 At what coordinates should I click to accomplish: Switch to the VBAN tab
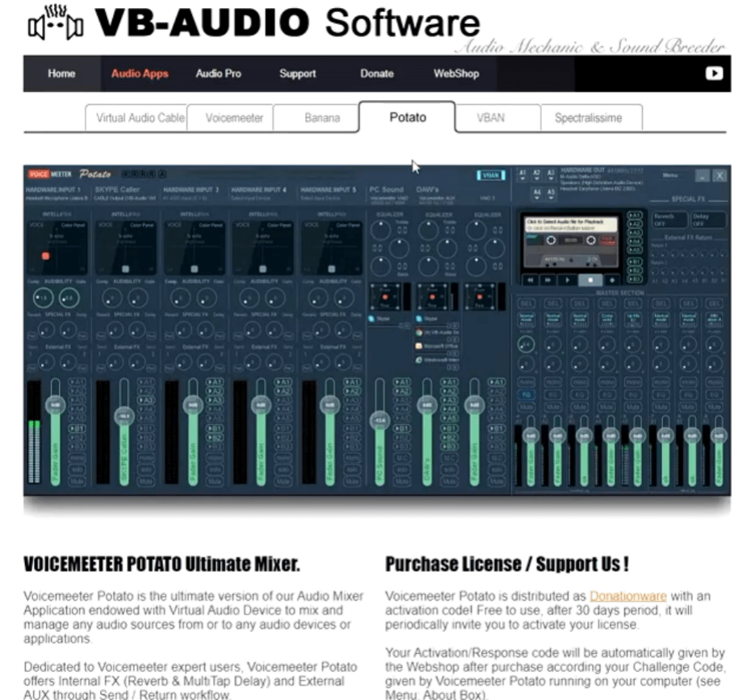pyautogui.click(x=498, y=118)
